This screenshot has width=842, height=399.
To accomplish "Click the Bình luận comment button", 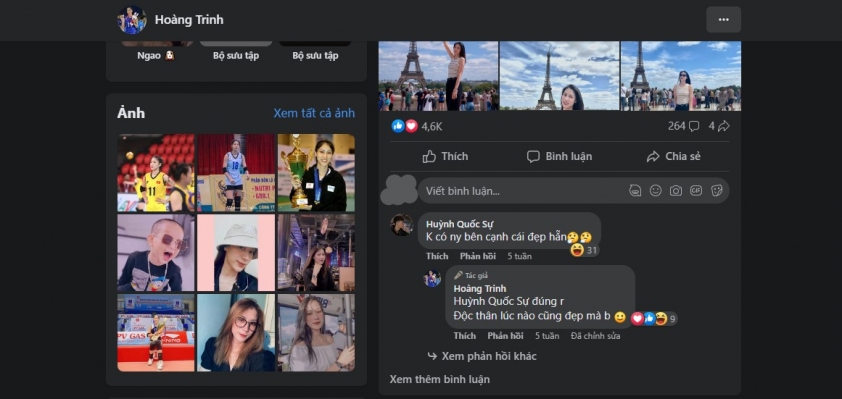I will (560, 156).
